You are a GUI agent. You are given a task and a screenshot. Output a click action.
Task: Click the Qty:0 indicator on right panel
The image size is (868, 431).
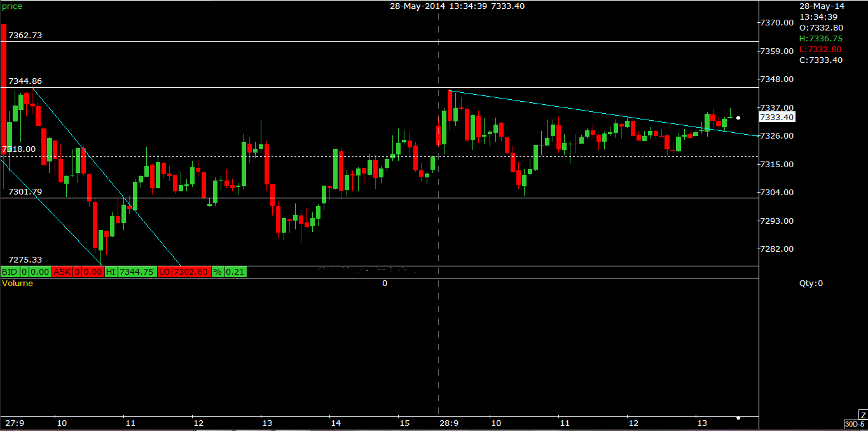click(810, 284)
